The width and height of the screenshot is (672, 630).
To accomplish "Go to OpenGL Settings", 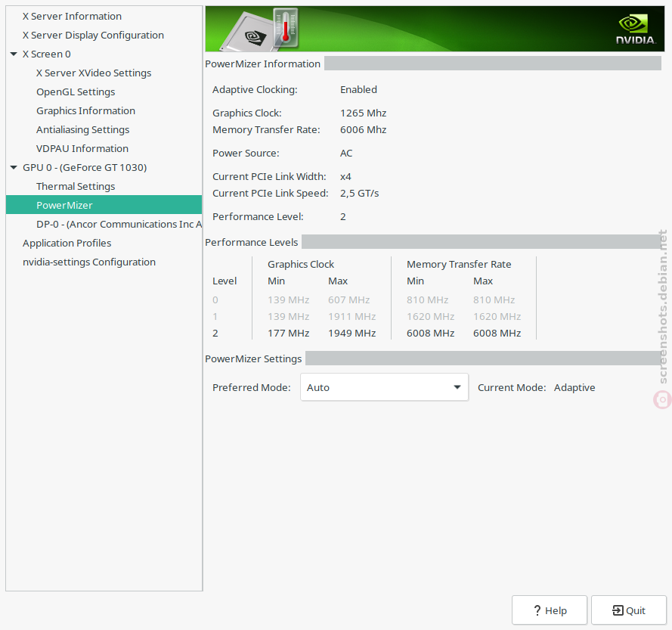I will click(x=76, y=92).
